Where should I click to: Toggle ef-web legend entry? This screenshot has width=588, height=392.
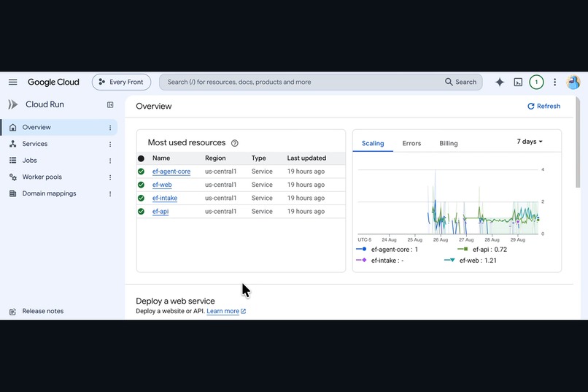point(471,261)
